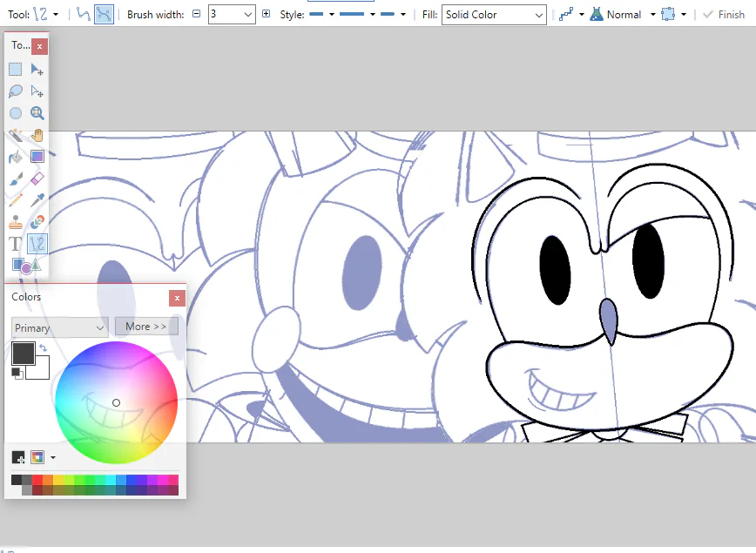This screenshot has width=756, height=553.
Task: Open the antialiasing mode dropdown
Action: [582, 15]
